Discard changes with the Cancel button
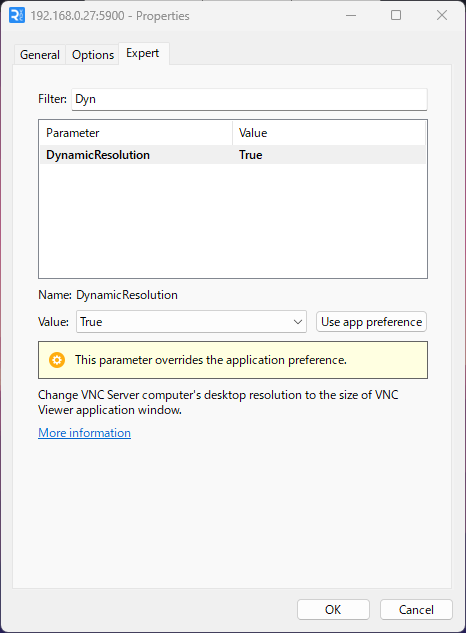The width and height of the screenshot is (466, 633). [x=416, y=610]
